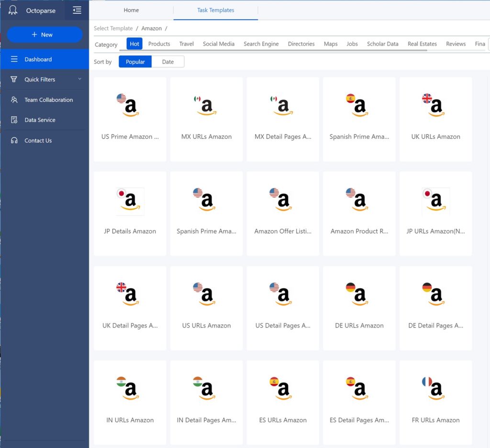Open DE Detail Pages Amazon icon
Image resolution: width=490 pixels, height=448 pixels.
coord(434,294)
